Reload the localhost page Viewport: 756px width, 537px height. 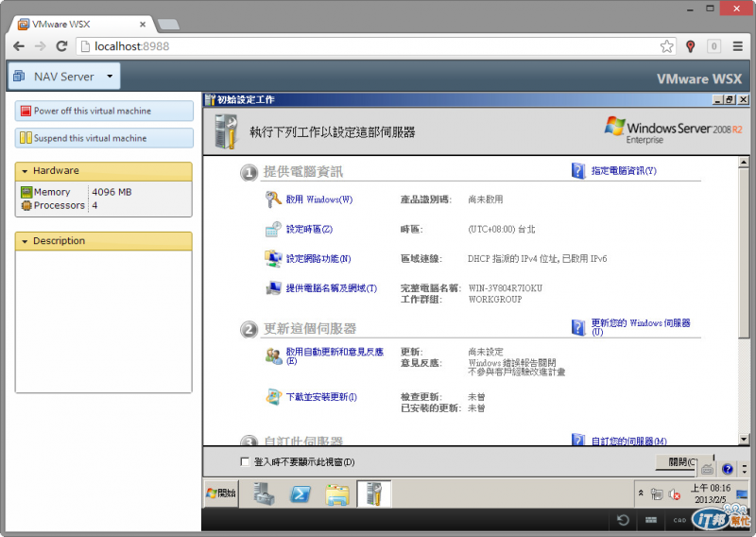pyautogui.click(x=61, y=46)
